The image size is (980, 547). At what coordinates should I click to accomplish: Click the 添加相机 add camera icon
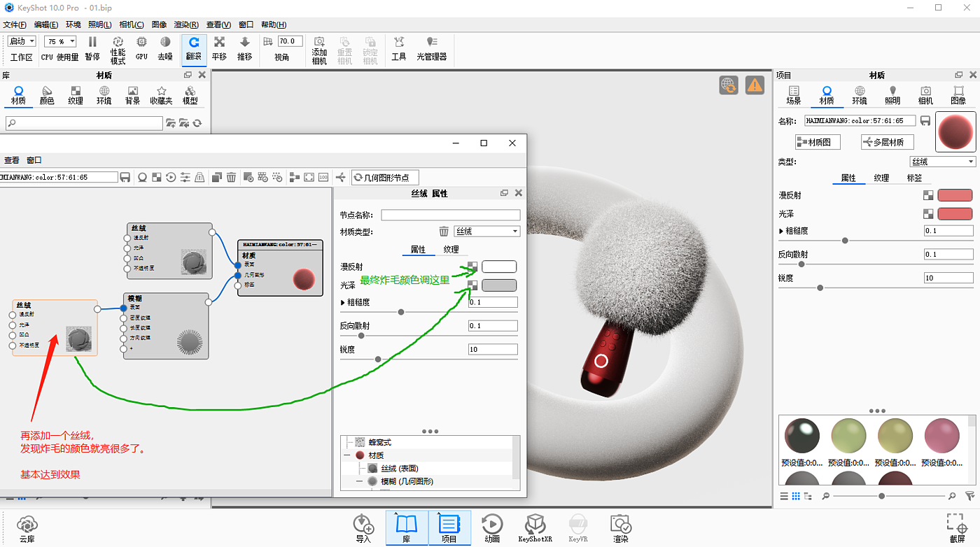click(x=319, y=49)
